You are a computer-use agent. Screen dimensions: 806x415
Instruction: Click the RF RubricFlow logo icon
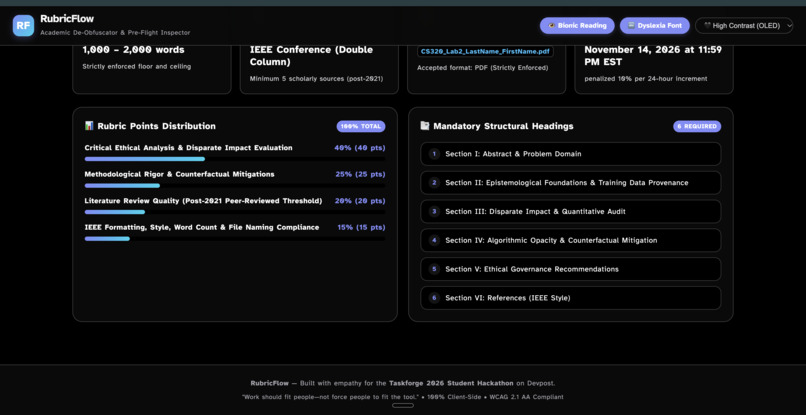tap(23, 25)
